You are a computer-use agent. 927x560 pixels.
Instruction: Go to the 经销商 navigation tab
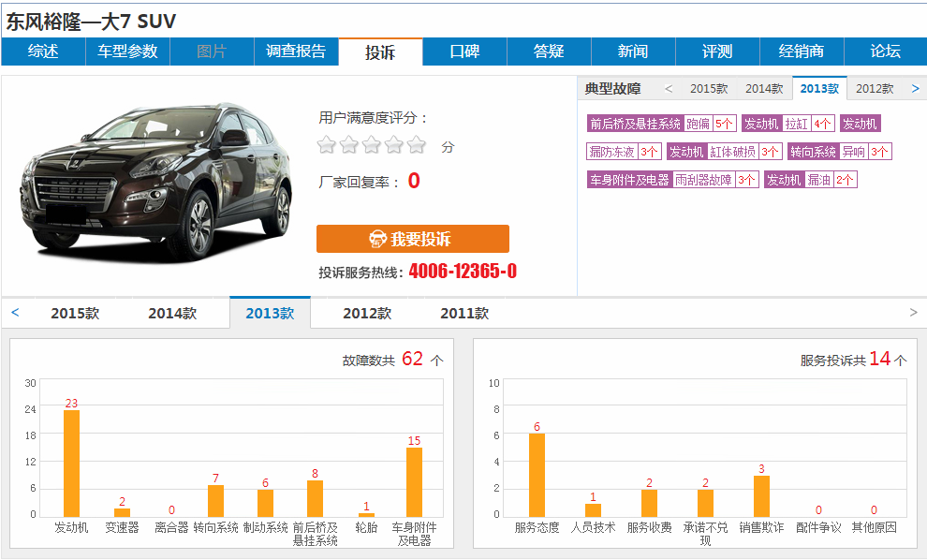click(x=802, y=52)
